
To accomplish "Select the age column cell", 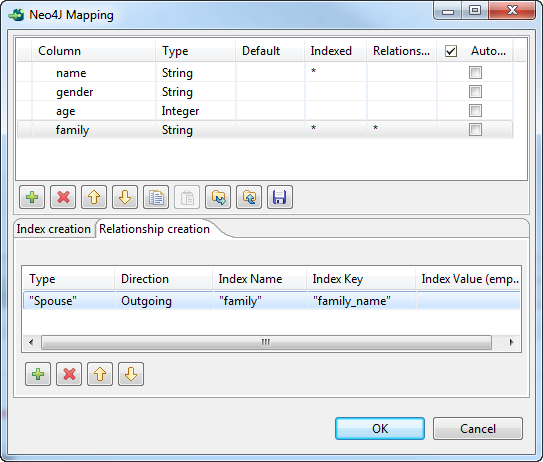I will point(94,111).
